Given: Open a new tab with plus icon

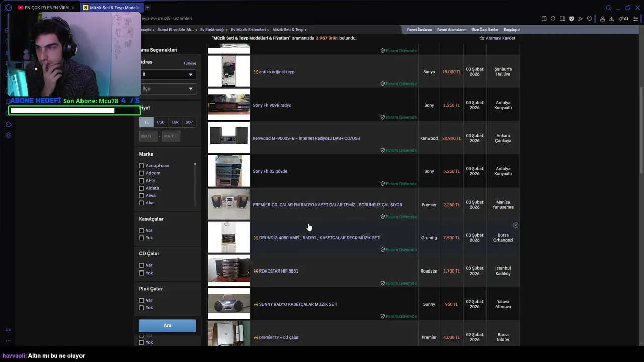Looking at the screenshot, I should (148, 8).
